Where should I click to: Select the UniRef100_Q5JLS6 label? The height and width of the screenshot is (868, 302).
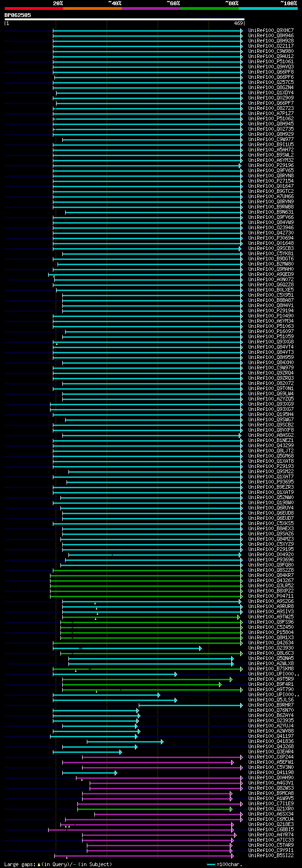click(x=271, y=700)
